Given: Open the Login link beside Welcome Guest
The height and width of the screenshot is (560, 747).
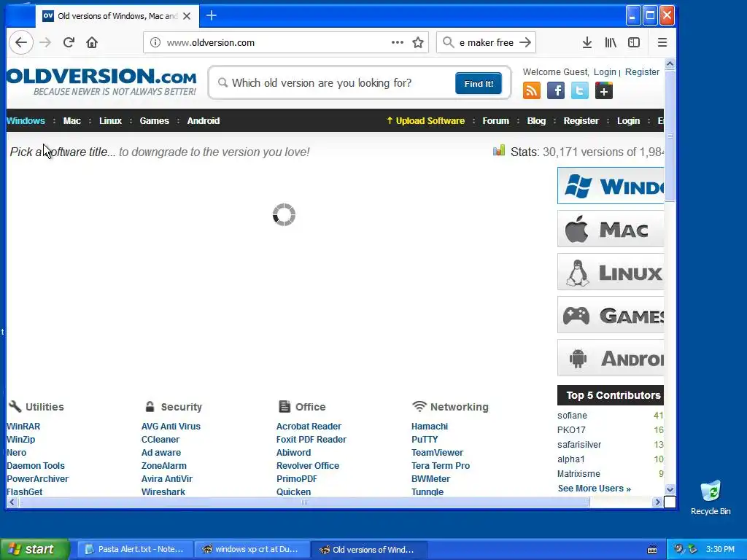Looking at the screenshot, I should click(605, 72).
